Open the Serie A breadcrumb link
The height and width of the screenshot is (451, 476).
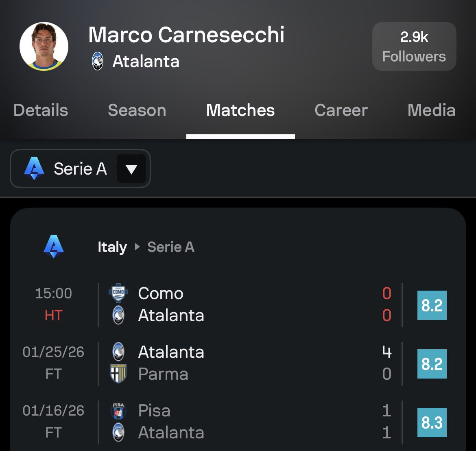[171, 247]
